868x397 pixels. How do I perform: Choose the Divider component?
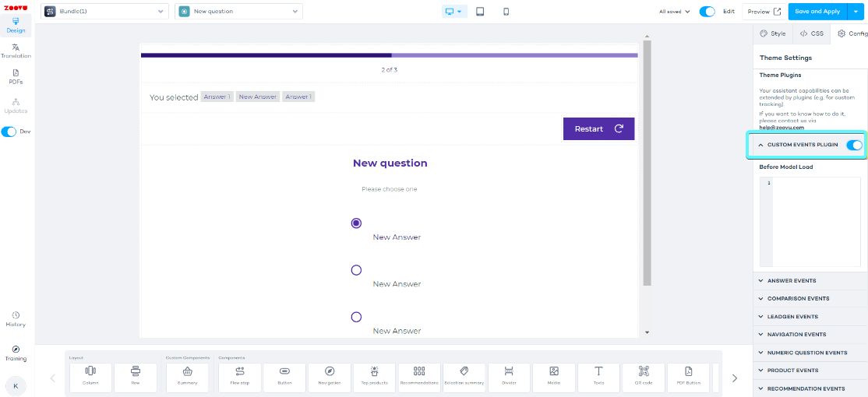[x=509, y=377]
